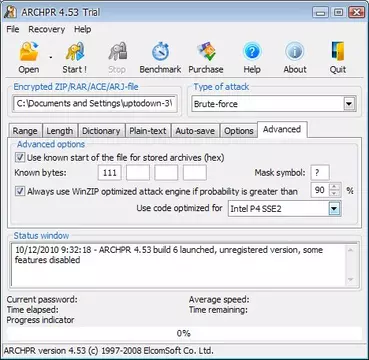Viewport: 369px width, 360px height.
Task: Minimize the ARCHPR window
Action: (320, 13)
